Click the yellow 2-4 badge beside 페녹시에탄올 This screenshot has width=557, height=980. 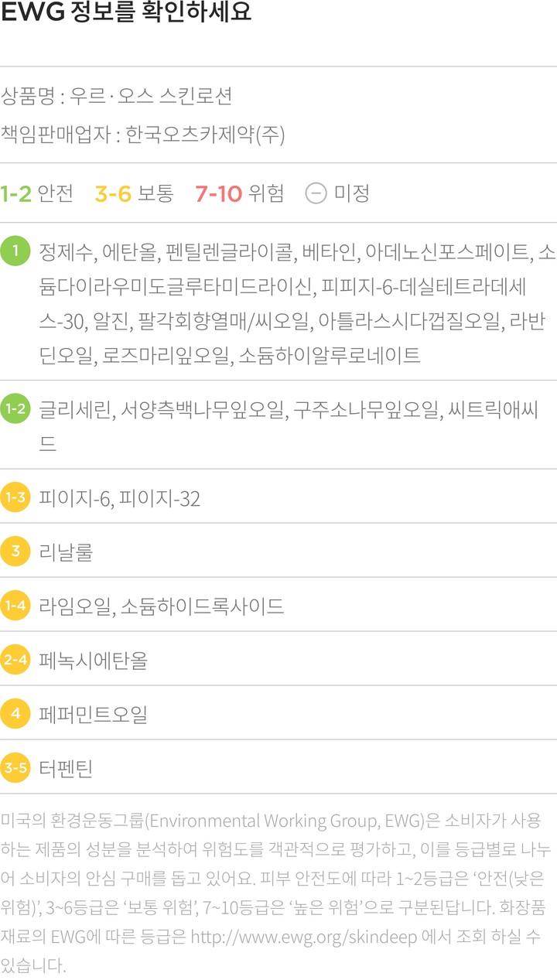[15, 661]
